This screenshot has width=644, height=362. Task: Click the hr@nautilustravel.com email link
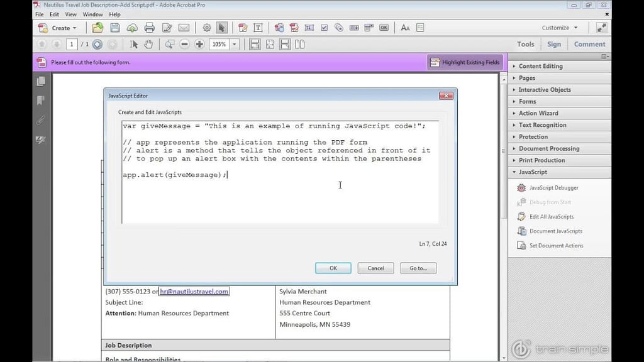click(195, 292)
